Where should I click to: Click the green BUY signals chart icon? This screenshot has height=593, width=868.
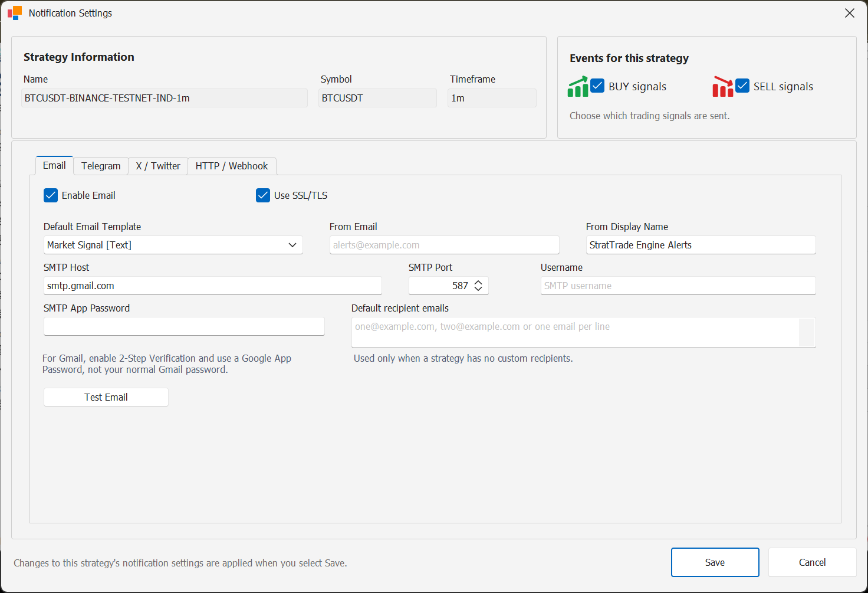pos(578,86)
